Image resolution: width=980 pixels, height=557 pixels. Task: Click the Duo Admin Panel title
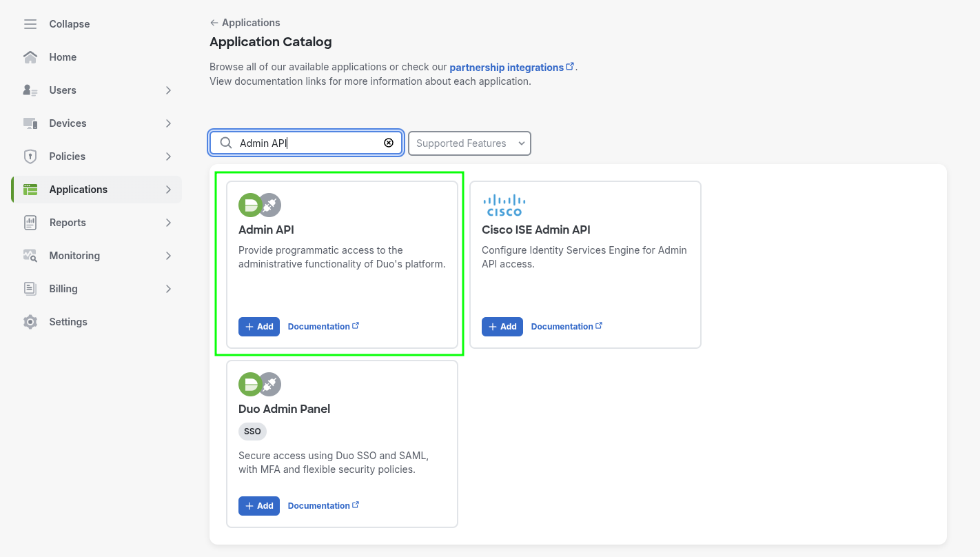pyautogui.click(x=284, y=409)
